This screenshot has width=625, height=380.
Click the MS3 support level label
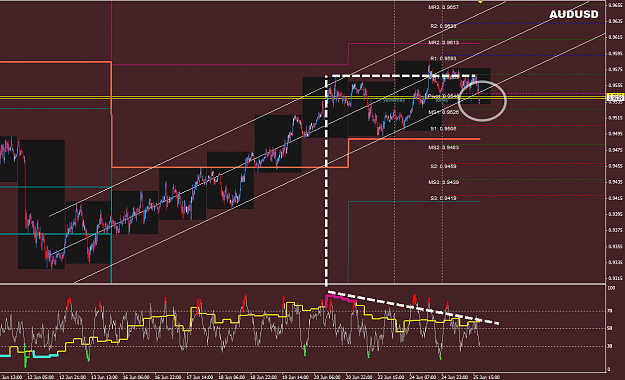pyautogui.click(x=443, y=182)
